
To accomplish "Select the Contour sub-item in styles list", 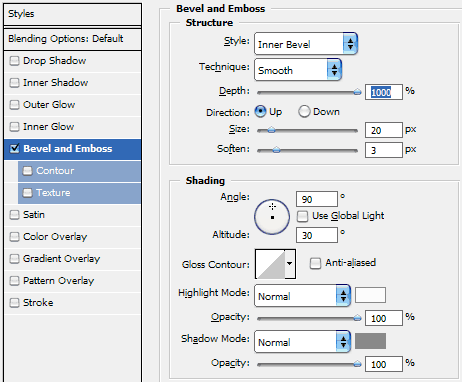I will click(79, 171).
